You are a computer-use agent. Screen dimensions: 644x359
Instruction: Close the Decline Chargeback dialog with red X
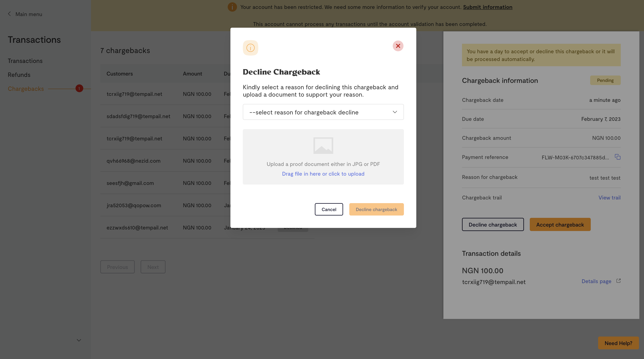pyautogui.click(x=398, y=46)
